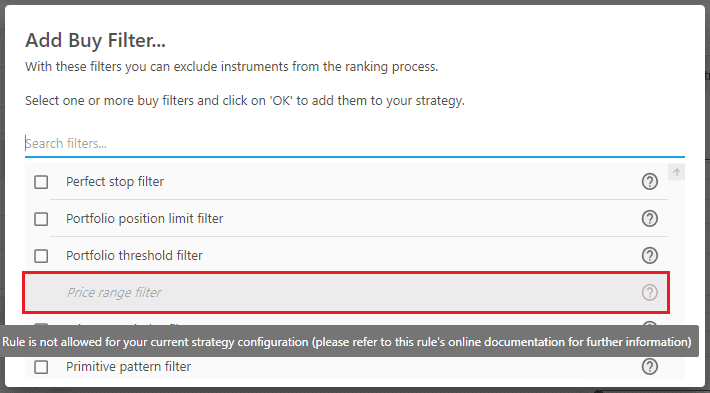Check the Perfect stop filter checkbox
710x393 pixels.
tap(41, 182)
